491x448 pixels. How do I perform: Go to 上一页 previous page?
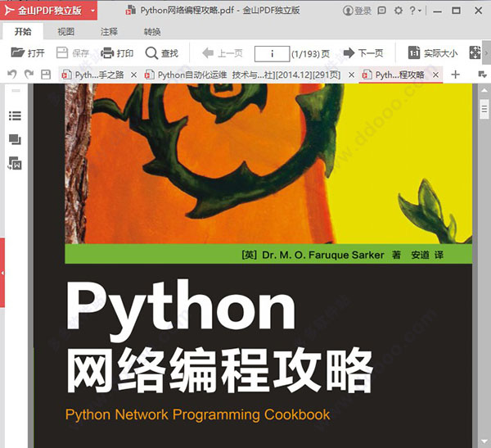[x=222, y=53]
